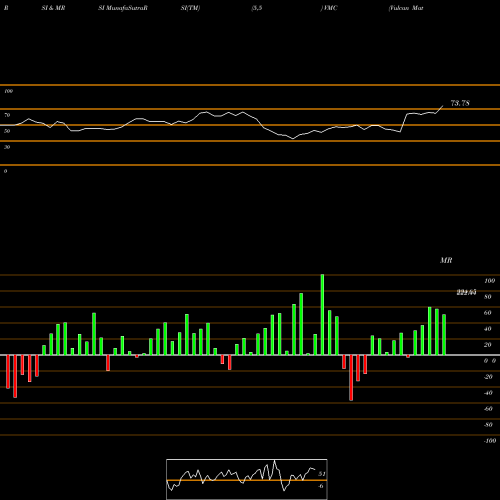
Task: Click the MR axis label 60
Action: point(488,313)
